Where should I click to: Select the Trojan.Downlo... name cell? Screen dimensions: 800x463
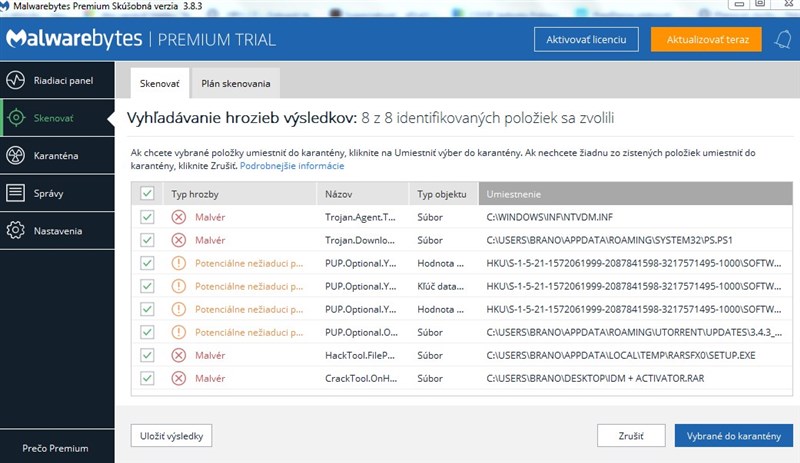[360, 240]
